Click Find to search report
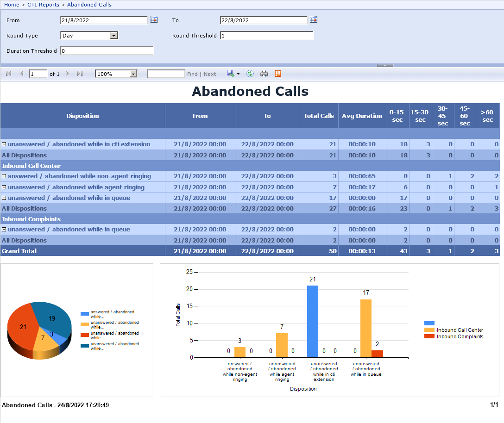This screenshot has width=504, height=423. point(192,74)
